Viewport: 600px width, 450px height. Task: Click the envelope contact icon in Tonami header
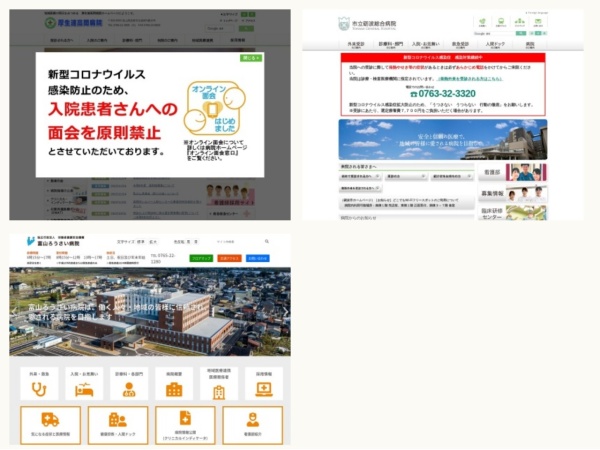[x=538, y=22]
